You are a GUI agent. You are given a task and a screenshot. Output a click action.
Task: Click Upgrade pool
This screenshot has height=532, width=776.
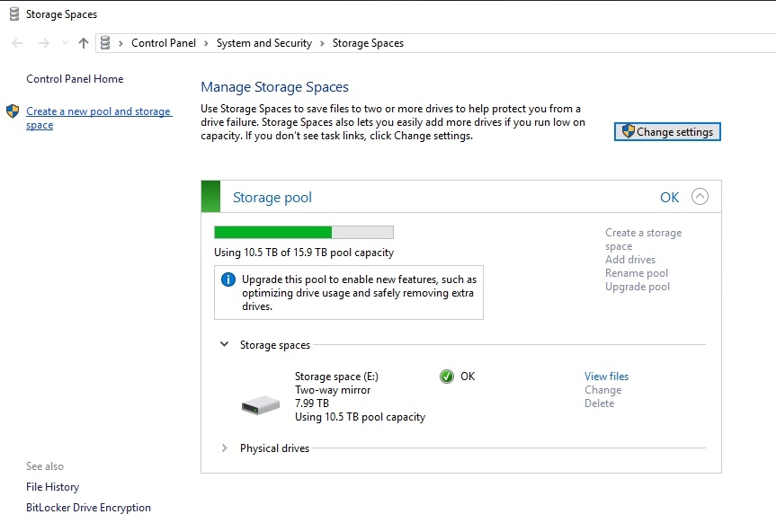pyautogui.click(x=638, y=287)
